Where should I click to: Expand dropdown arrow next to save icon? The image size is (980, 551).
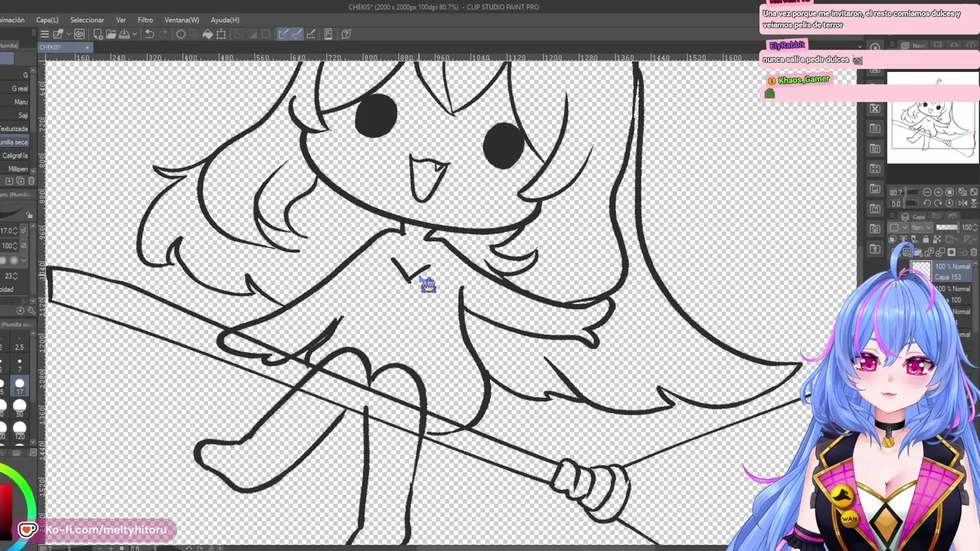point(135,34)
